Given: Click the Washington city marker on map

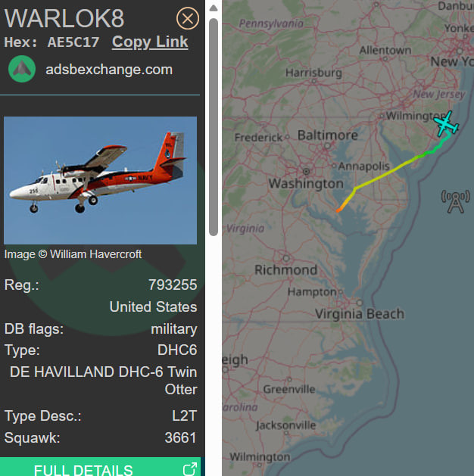Looking at the screenshot, I should click(x=307, y=172).
